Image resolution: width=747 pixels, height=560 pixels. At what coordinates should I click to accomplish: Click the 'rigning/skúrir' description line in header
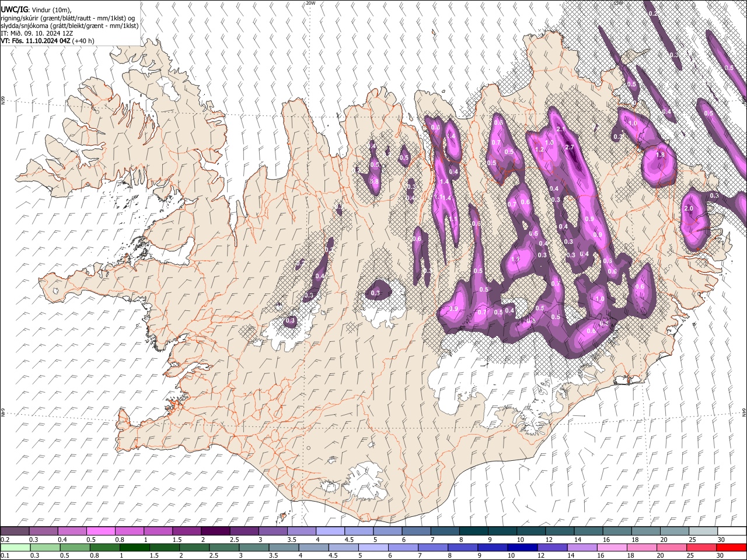click(x=68, y=18)
